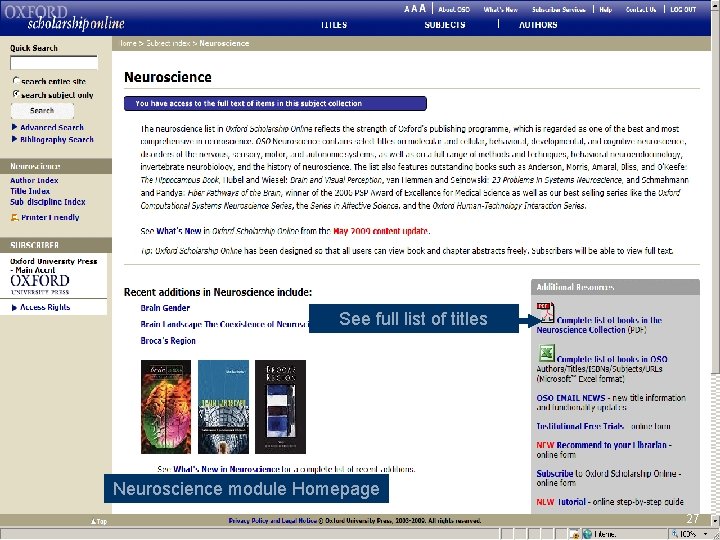Open the zoom level dropdown in status bar
Screen dimensions: 720x540
(705, 534)
